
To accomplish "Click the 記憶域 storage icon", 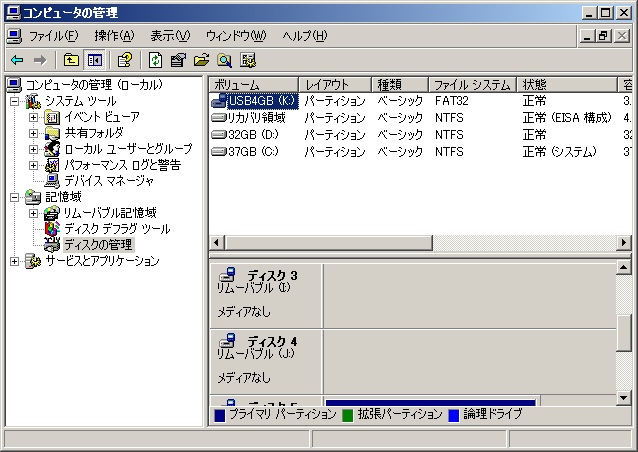I will click(x=33, y=197).
